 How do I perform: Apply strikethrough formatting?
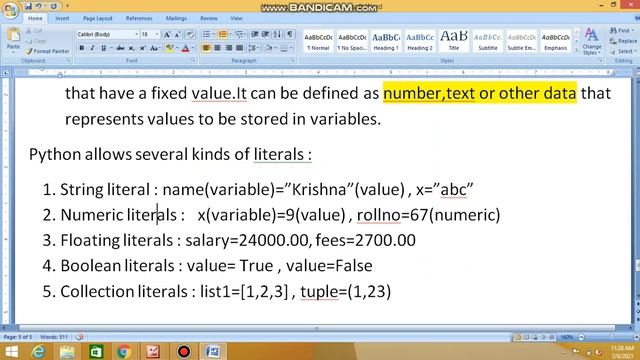click(120, 48)
